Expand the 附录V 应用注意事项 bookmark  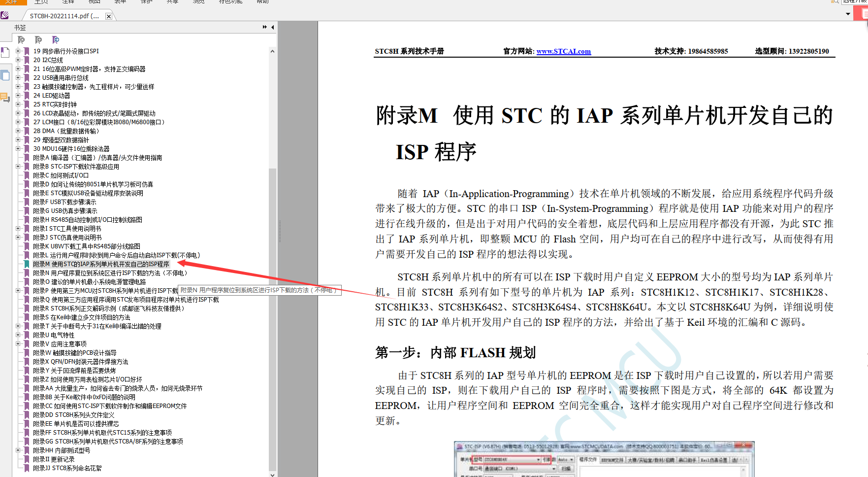click(18, 344)
